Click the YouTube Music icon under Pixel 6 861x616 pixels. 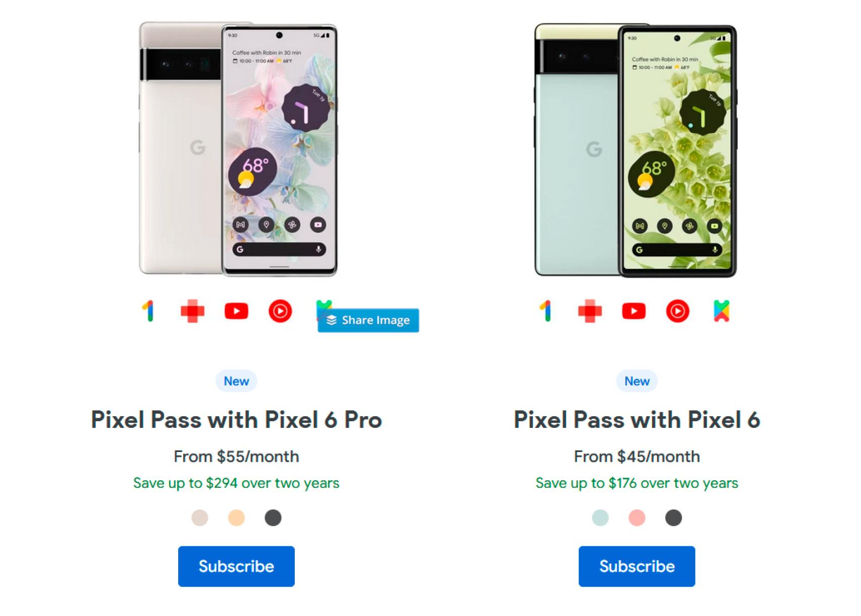click(678, 311)
